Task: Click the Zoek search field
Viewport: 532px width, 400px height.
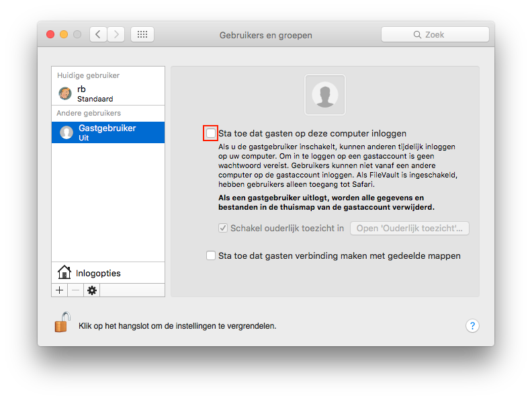Action: click(435, 35)
